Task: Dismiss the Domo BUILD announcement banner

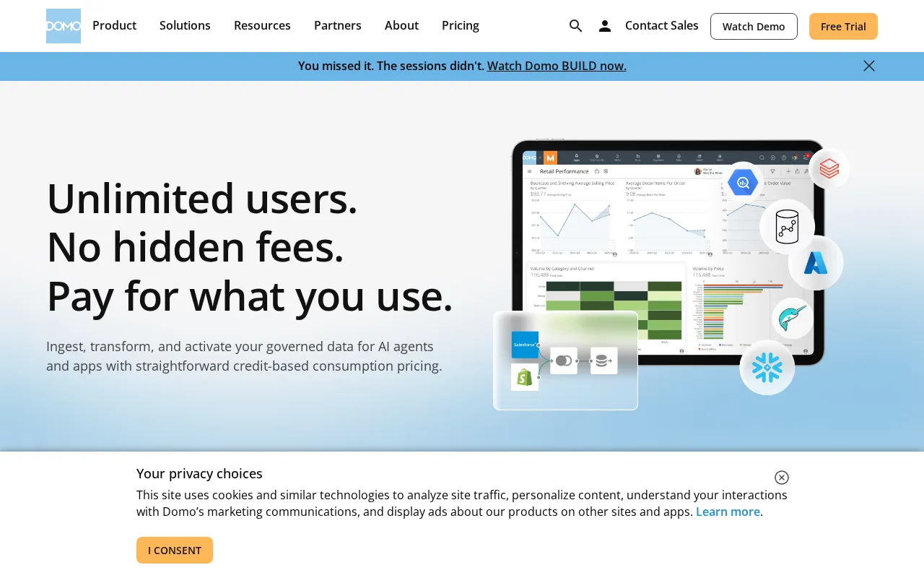Action: [869, 66]
